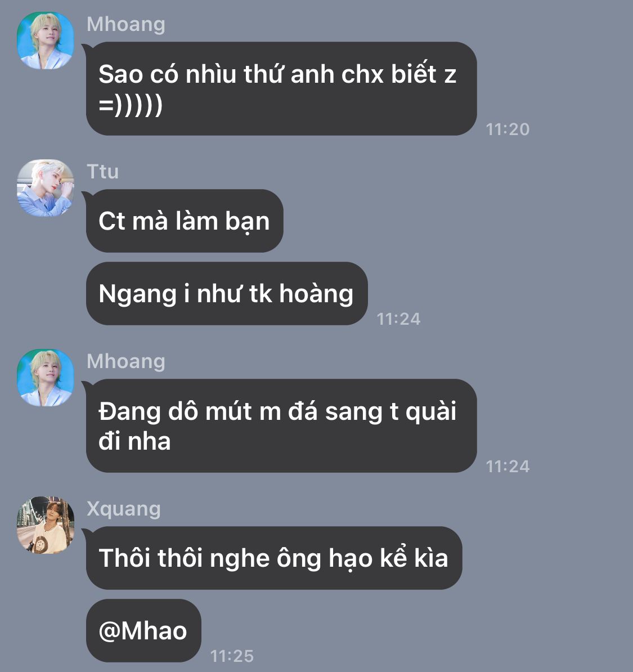The width and height of the screenshot is (633, 672).
Task: Click the words 'đi nha' in Mhoang's message
Action: (x=134, y=441)
